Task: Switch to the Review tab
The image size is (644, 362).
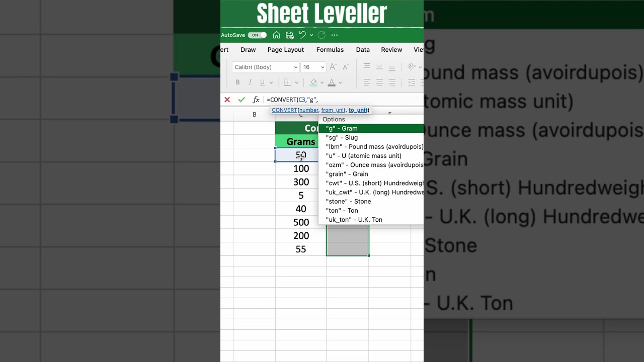Action: [391, 50]
